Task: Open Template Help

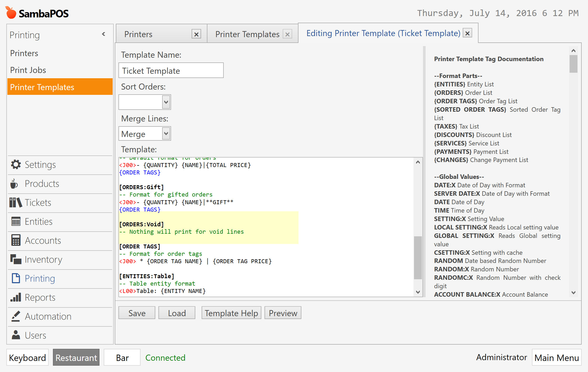Action: click(x=231, y=313)
